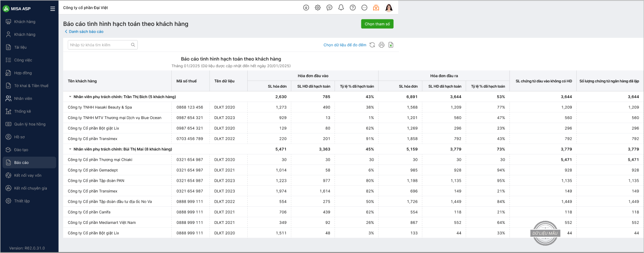The width and height of the screenshot is (644, 253).
Task: Open settings via the top bar gear icon
Action: [318, 8]
